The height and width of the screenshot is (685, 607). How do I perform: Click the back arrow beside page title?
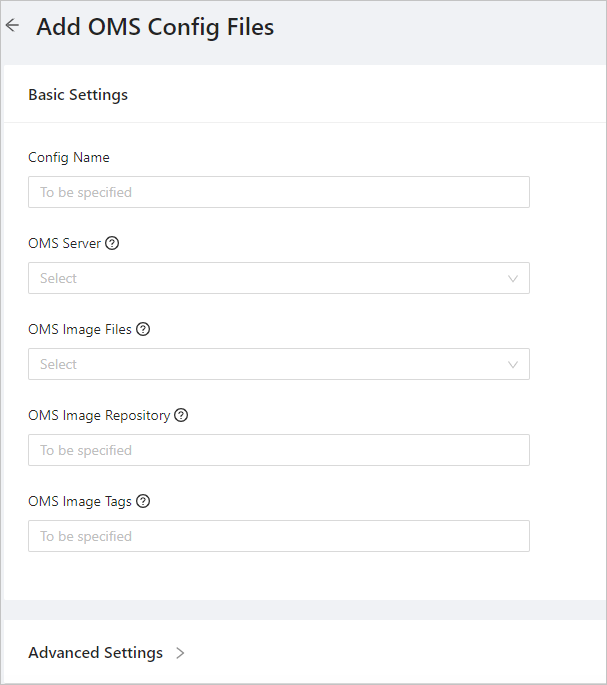pos(12,26)
